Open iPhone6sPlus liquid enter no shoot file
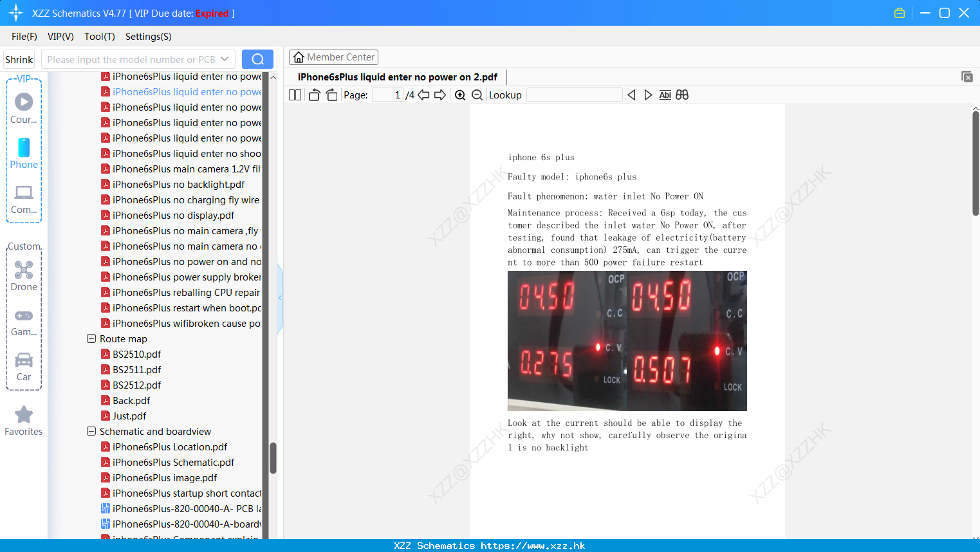This screenshot has height=552, width=980. click(x=182, y=154)
